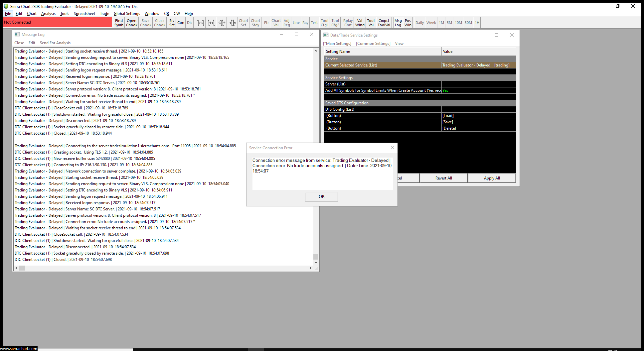Click the first bar spacing icon
The height and width of the screenshot is (351, 644).
tap(201, 23)
